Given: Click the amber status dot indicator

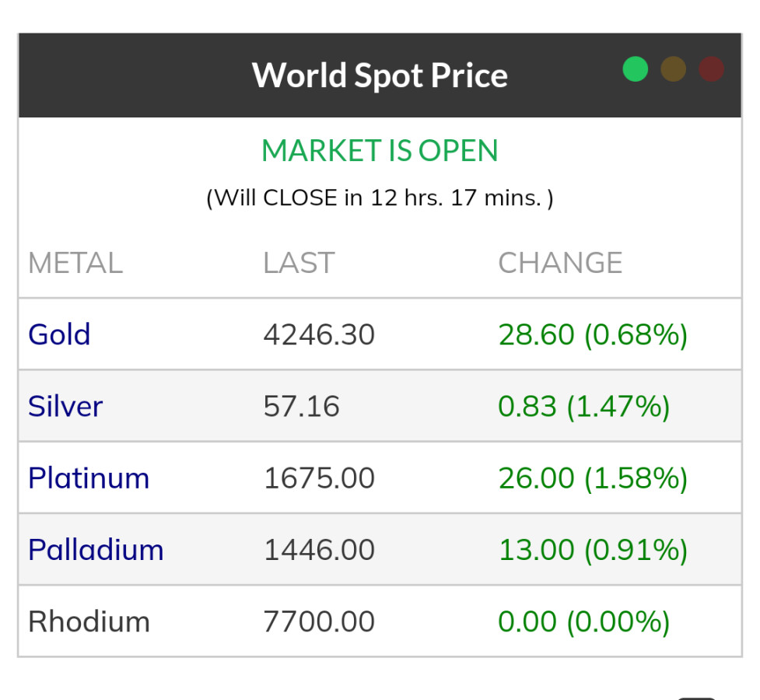Looking at the screenshot, I should click(674, 69).
